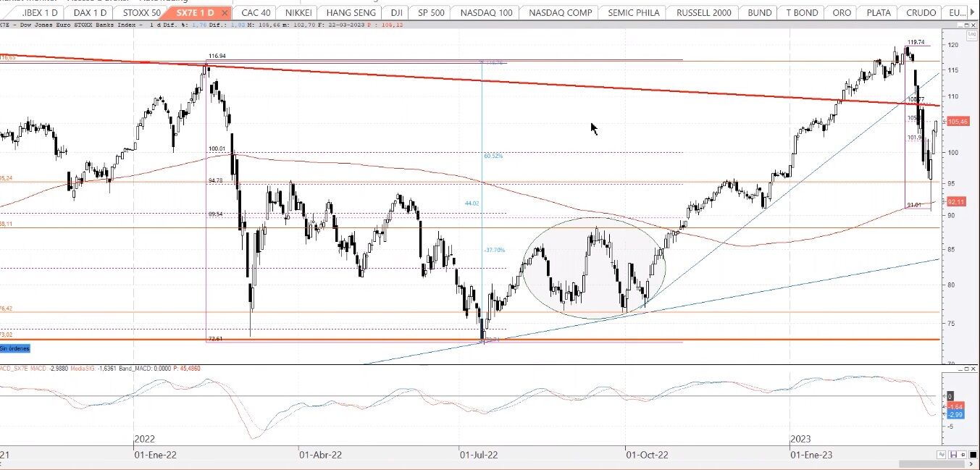
Task: Click the 105,46 current price tag
Action: (958, 122)
